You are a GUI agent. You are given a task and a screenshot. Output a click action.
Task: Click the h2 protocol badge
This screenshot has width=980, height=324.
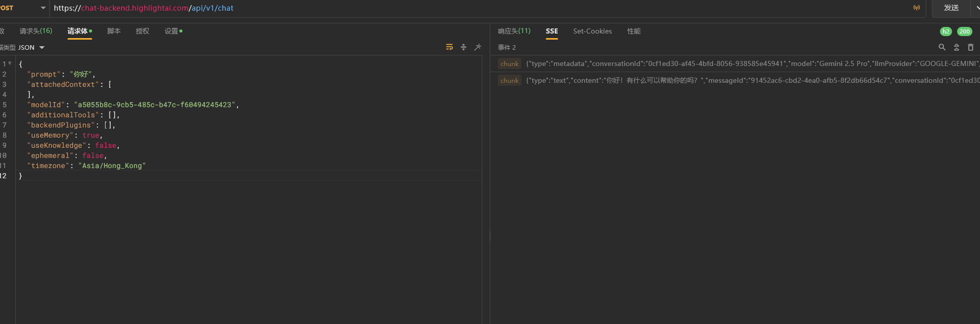(945, 31)
